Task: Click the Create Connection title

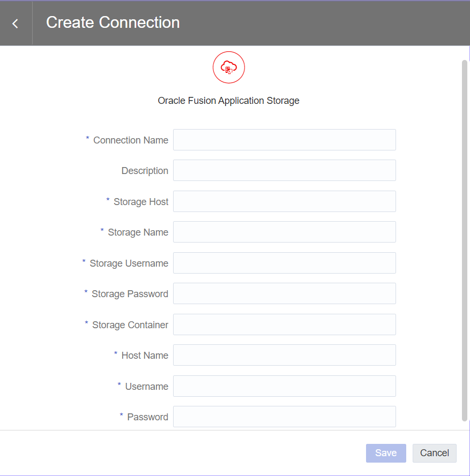Action: 113,22
